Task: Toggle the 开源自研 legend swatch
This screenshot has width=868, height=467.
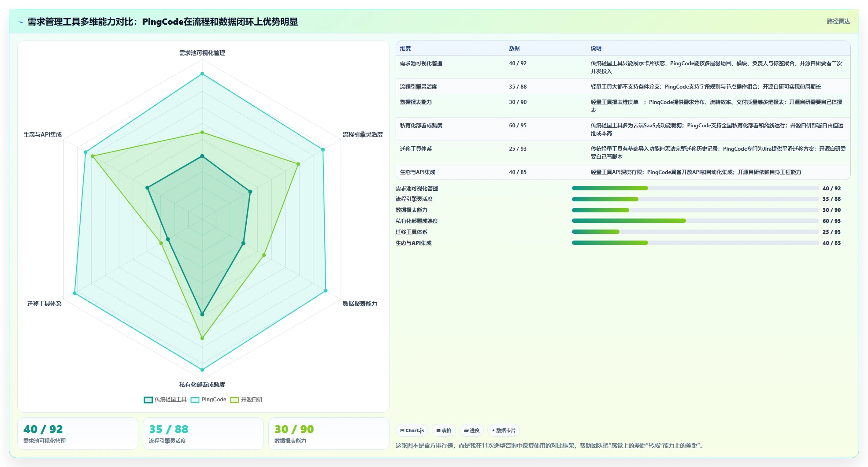Action: pyautogui.click(x=235, y=400)
